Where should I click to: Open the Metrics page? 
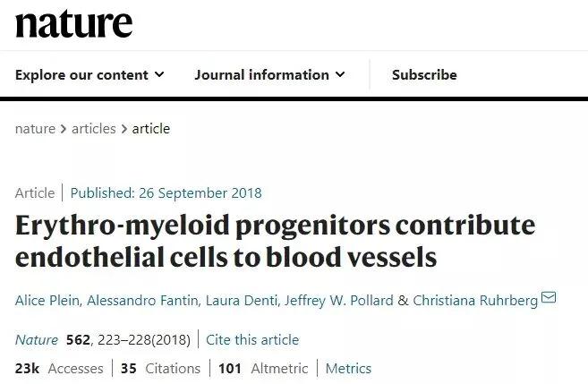[348, 368]
